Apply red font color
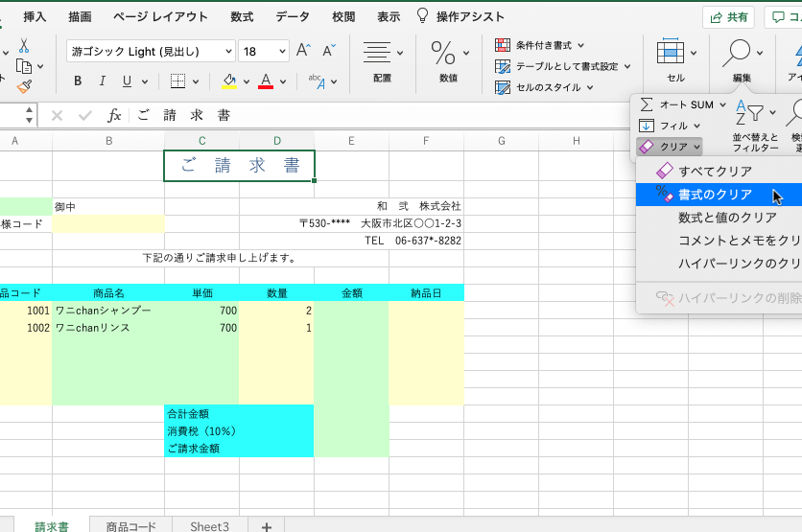This screenshot has height=532, width=802. (266, 81)
